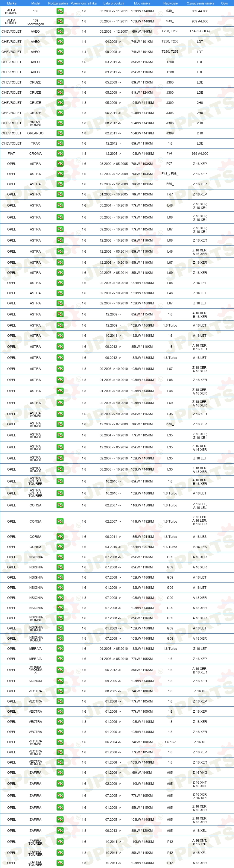Click the fuel icon in the Corsa 141kW / 192KM row
This screenshot has width=234, height=868.
click(60, 521)
